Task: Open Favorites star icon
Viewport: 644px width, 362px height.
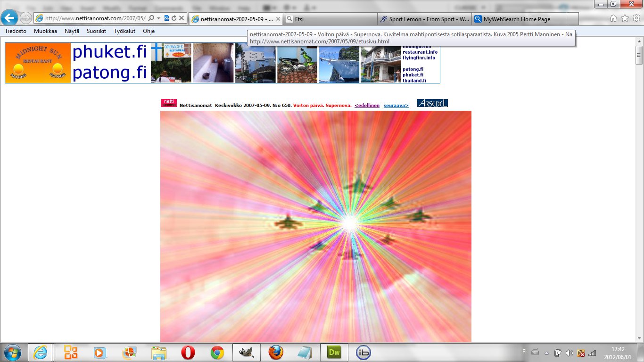Action: (625, 18)
